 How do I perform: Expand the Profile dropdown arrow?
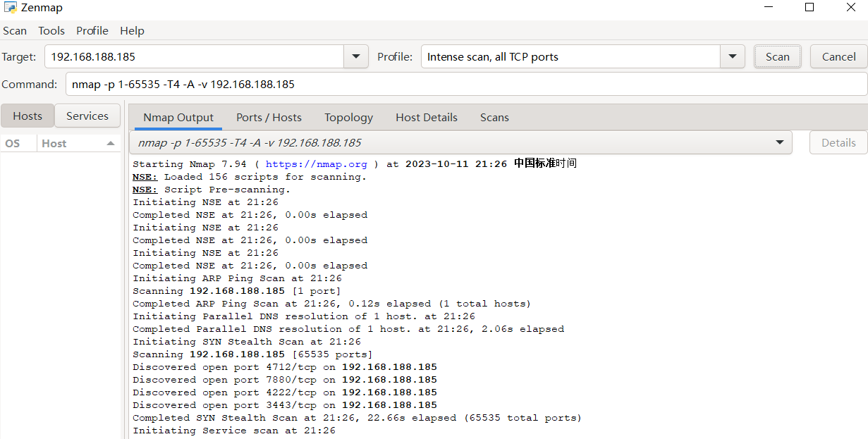[733, 56]
